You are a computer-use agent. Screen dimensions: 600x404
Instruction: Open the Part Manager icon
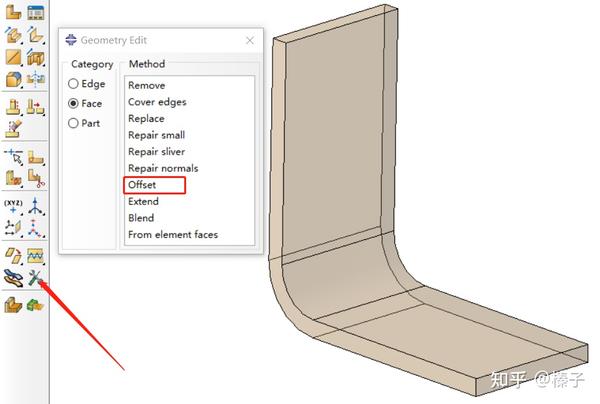tap(36, 12)
